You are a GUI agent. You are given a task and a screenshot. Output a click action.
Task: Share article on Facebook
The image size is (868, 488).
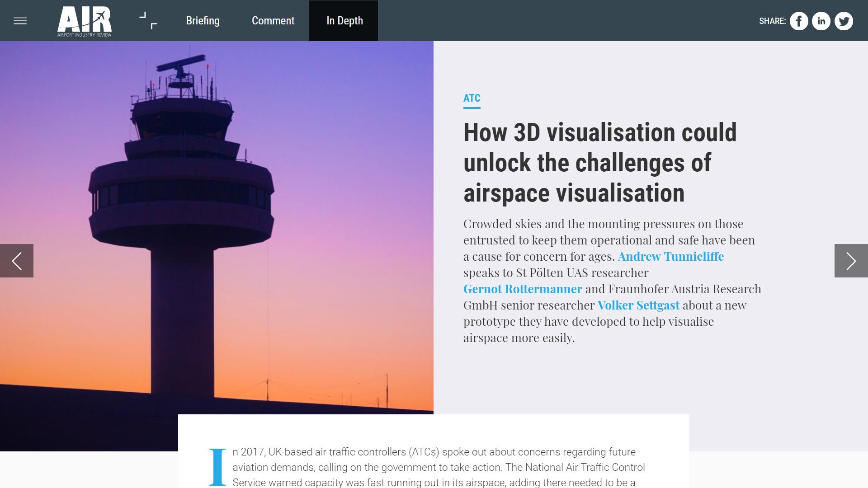[799, 21]
